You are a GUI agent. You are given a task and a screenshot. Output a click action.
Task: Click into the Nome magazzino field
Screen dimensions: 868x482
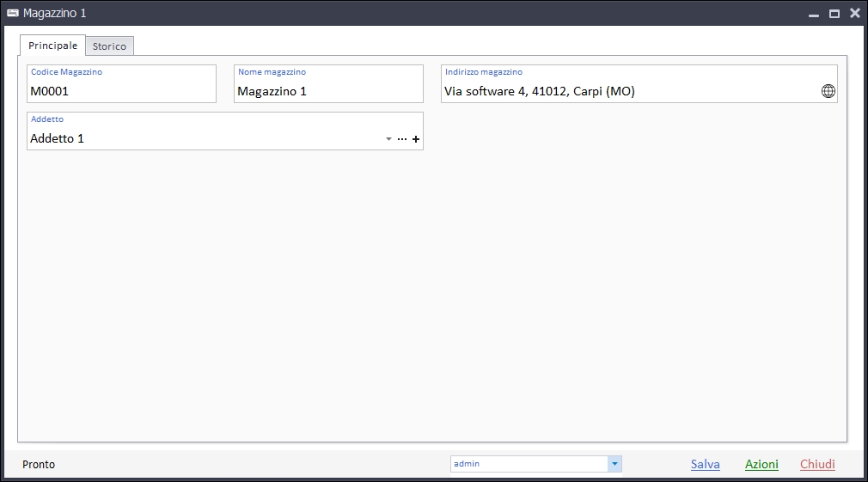tap(327, 91)
